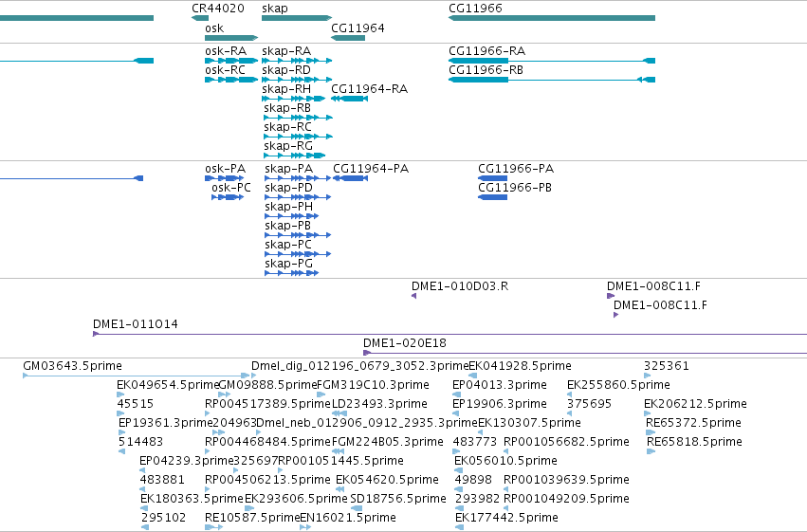The height and width of the screenshot is (532, 807).
Task: Select transcript CG11964-RA
Action: coord(369,89)
